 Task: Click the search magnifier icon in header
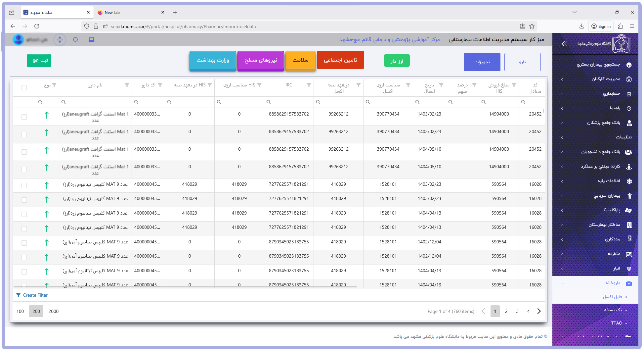75,40
